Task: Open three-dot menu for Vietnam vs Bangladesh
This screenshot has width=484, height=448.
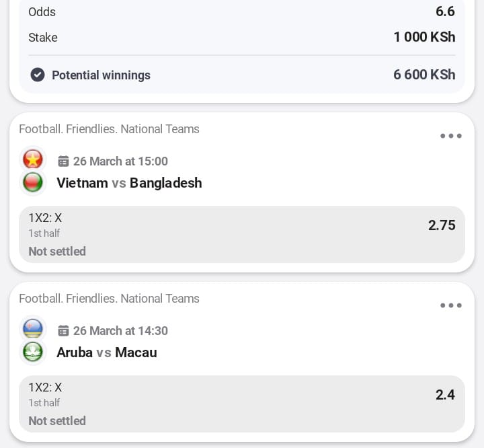Action: pos(450,136)
